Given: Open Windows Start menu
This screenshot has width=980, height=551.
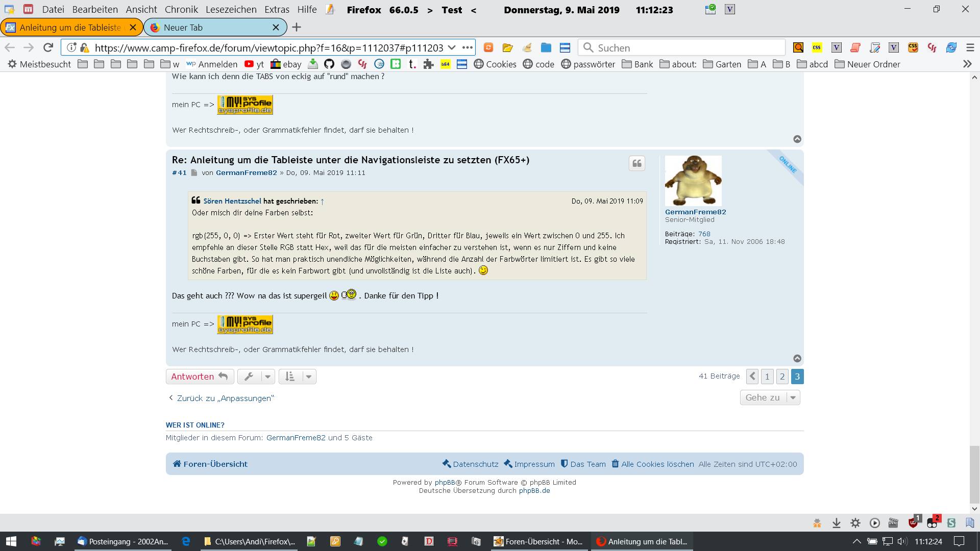Looking at the screenshot, I should click(x=11, y=541).
